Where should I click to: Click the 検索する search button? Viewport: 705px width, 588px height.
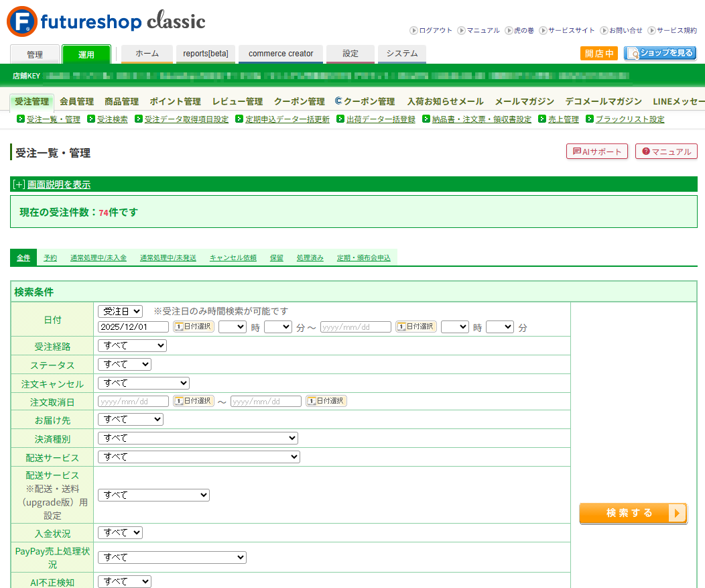pos(633,512)
